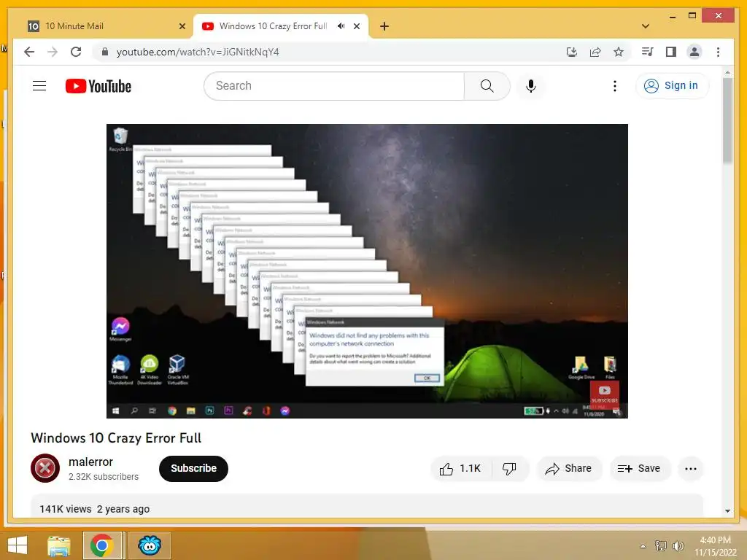Viewport: 747px width, 560px height.
Task: Expand the description showing 141K views
Action: click(367, 506)
